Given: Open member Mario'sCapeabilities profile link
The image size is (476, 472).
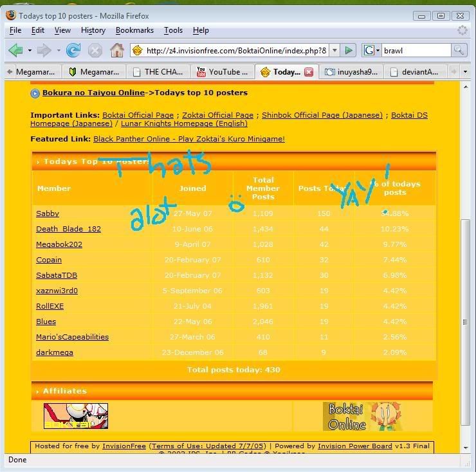Looking at the screenshot, I should (x=72, y=337).
